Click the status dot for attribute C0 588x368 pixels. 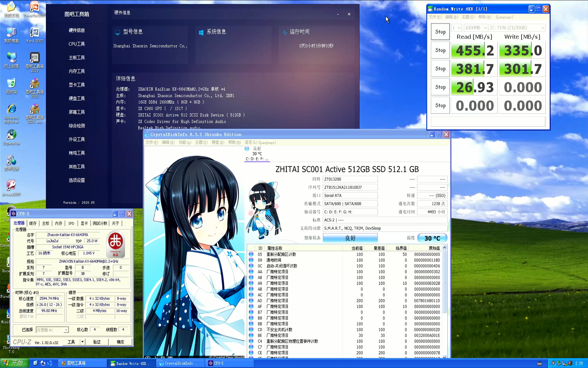[x=251, y=330]
